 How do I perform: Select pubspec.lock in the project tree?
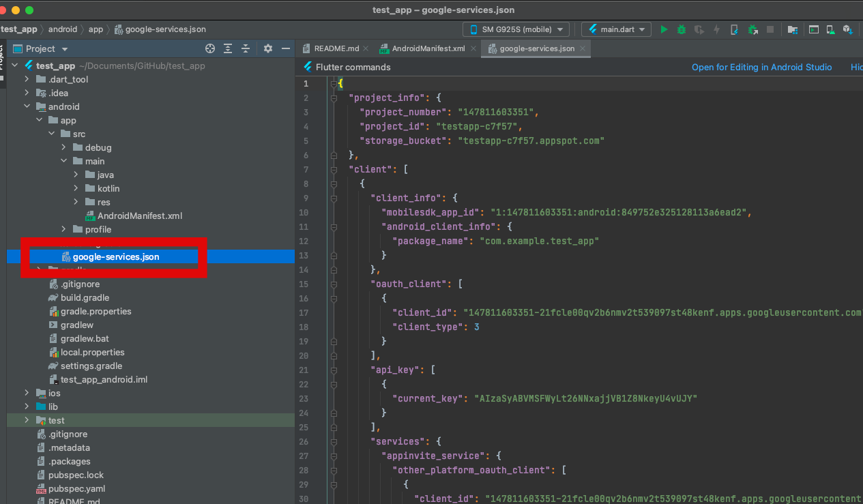(x=76, y=475)
